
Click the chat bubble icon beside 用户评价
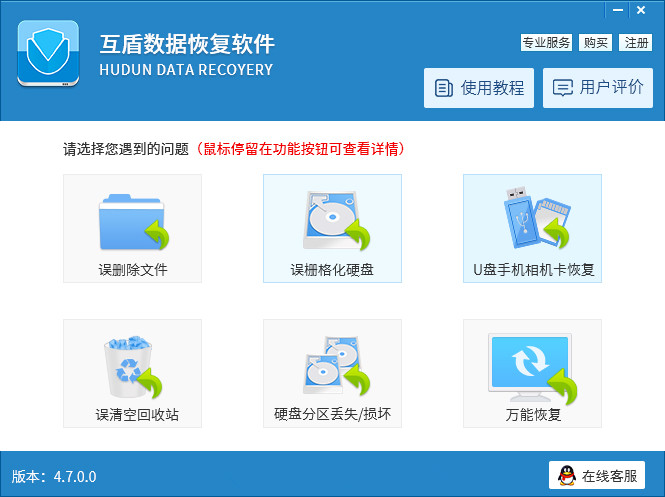(x=562, y=88)
